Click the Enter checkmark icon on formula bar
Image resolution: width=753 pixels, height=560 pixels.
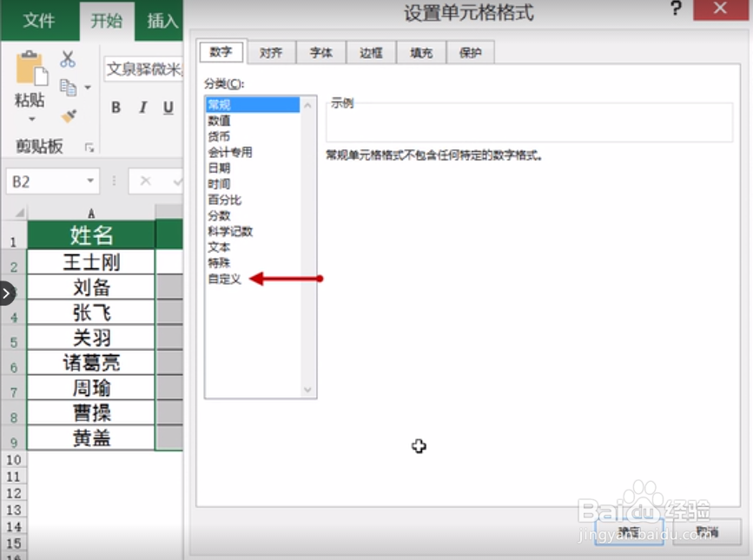[x=177, y=181]
